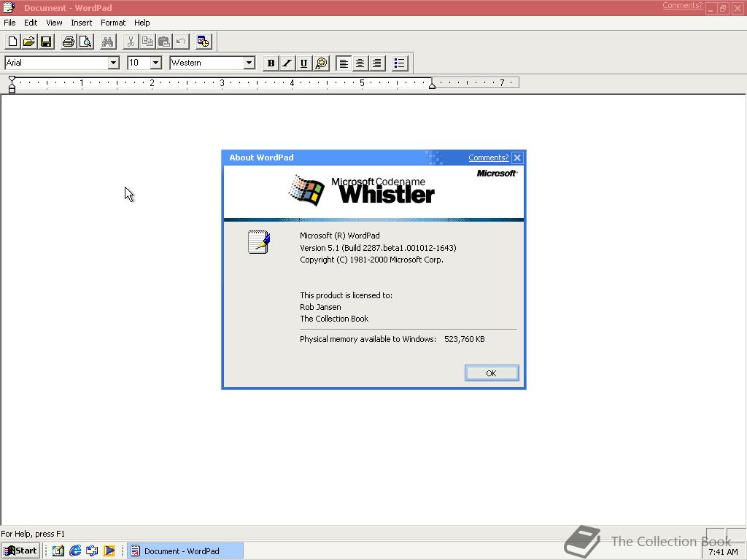Click 'For Help, press F1' status text
This screenshot has width=747, height=560.
[x=33, y=534]
